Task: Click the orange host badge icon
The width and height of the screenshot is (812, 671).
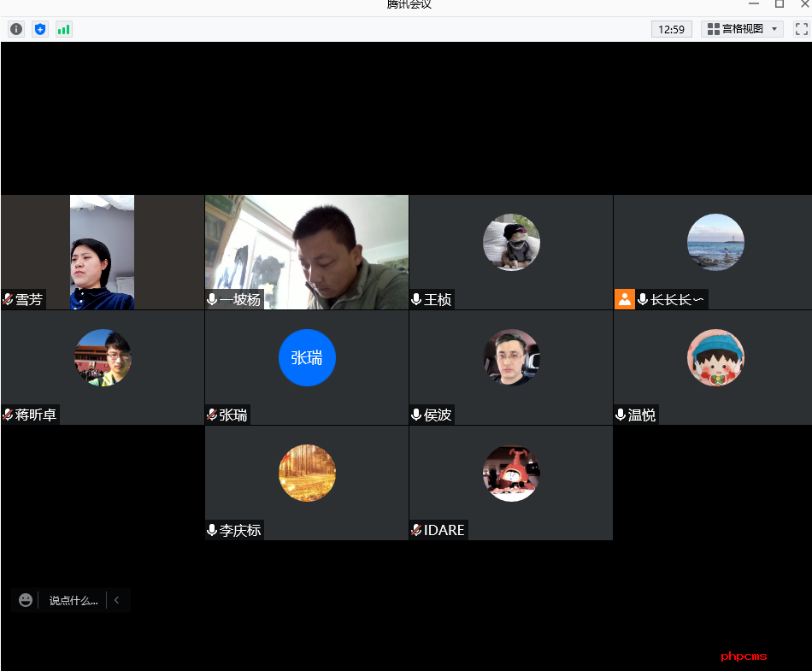Action: [625, 299]
